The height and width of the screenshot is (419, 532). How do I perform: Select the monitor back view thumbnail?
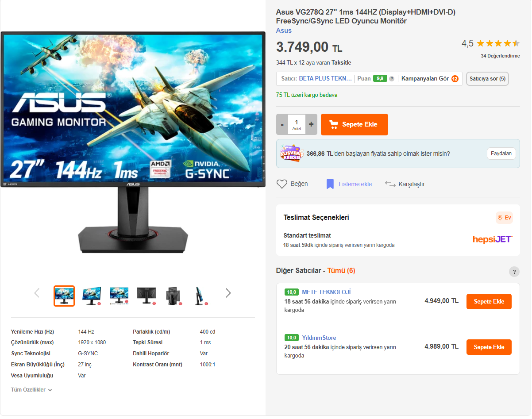146,295
